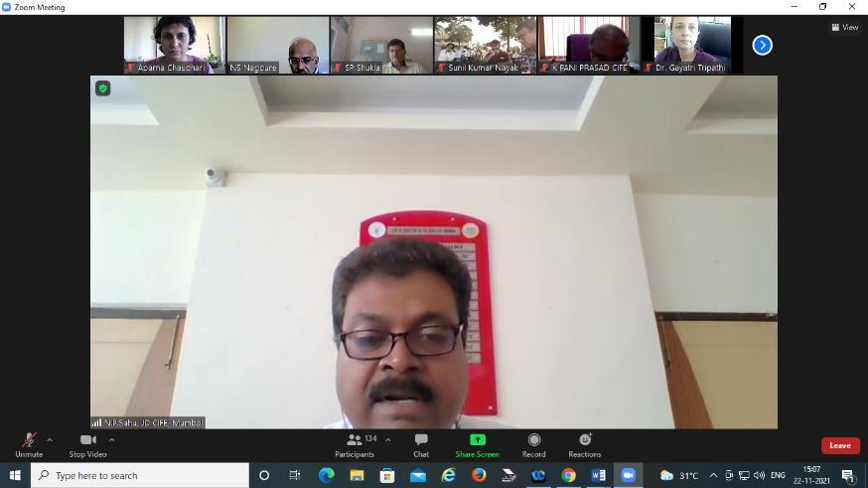
Task: Start recording with Record button
Action: click(534, 443)
